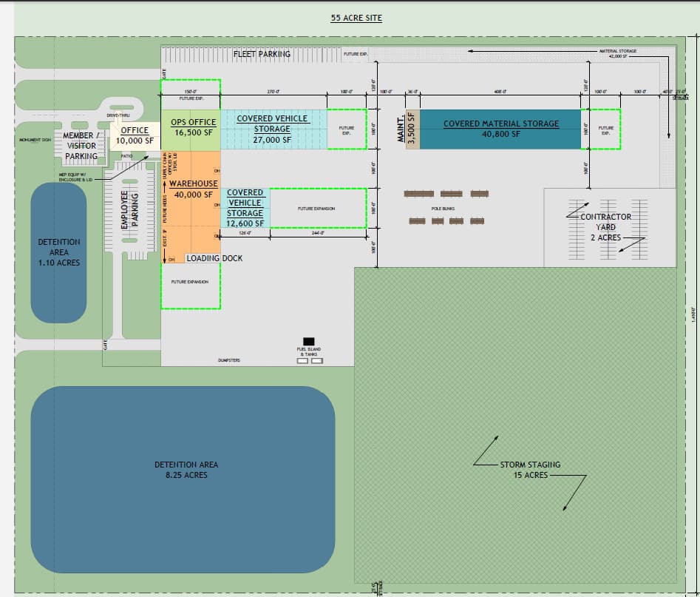The width and height of the screenshot is (700, 597).
Task: Click the 'LOADING DOCK' label
Action: pyautogui.click(x=215, y=258)
